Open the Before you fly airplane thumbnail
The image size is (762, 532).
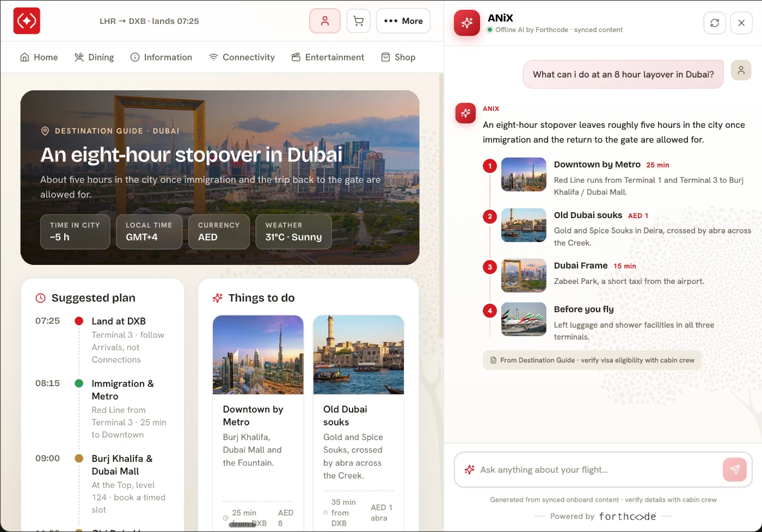tap(524, 319)
